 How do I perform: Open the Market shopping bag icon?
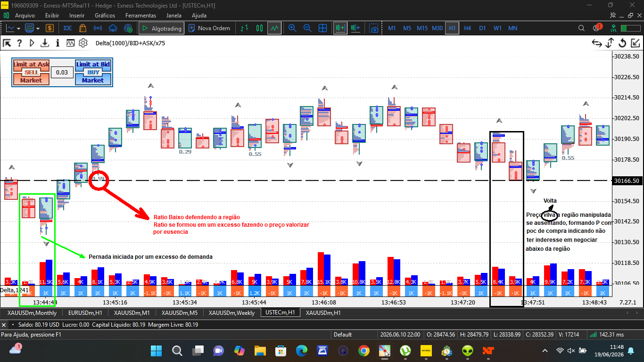tap(83, 28)
